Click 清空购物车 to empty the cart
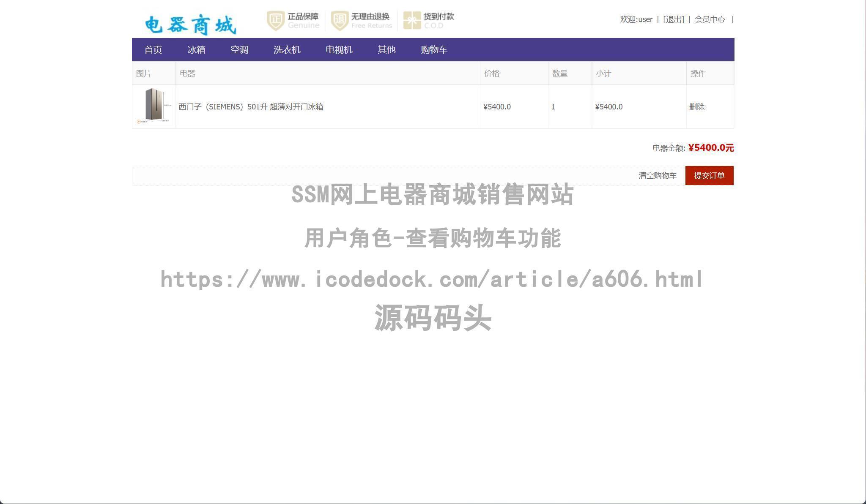The image size is (866, 504). coord(658,175)
